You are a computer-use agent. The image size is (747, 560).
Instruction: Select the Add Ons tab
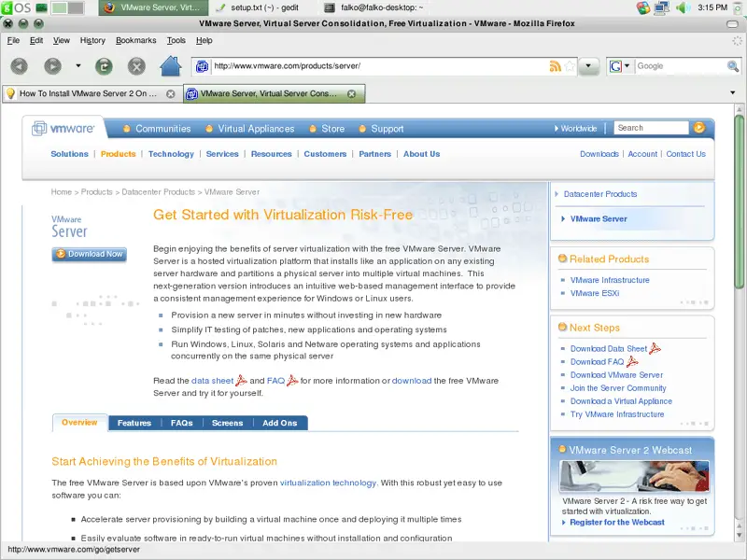pyautogui.click(x=279, y=423)
